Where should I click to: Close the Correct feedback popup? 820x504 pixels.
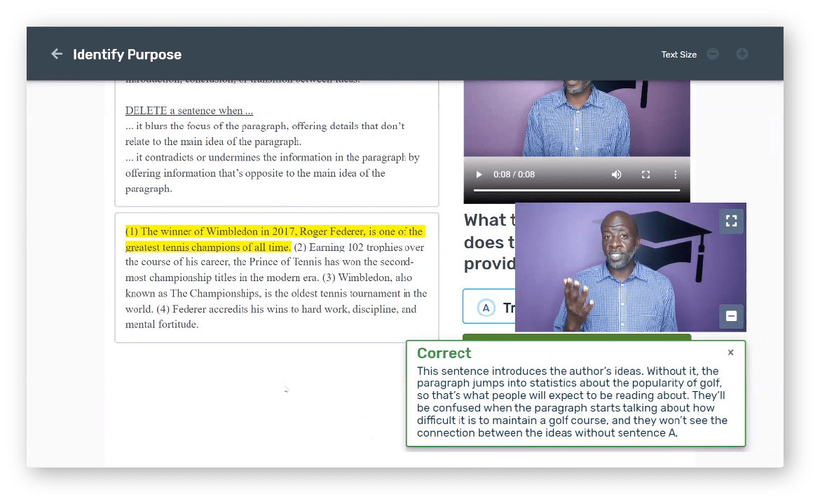coord(730,353)
